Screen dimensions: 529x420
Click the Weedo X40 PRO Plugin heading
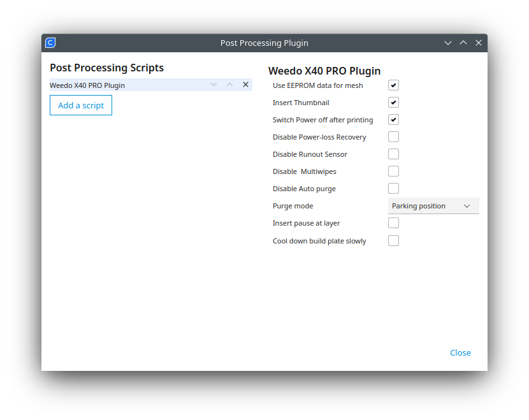coord(324,71)
